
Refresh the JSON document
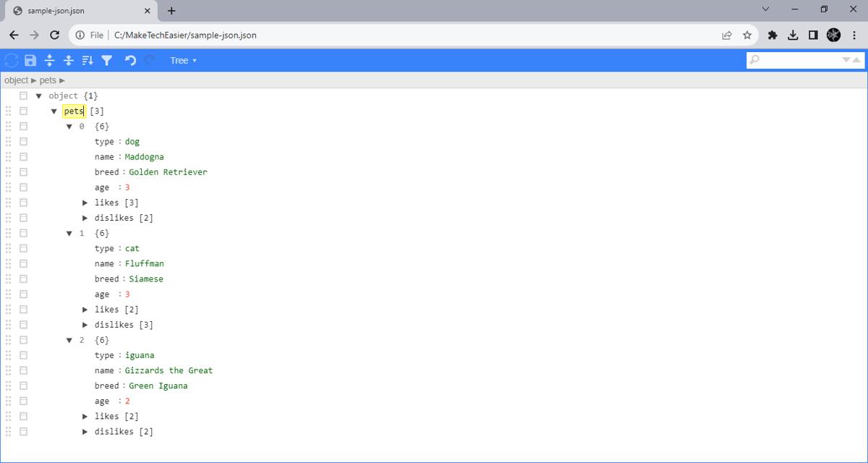[x=12, y=60]
